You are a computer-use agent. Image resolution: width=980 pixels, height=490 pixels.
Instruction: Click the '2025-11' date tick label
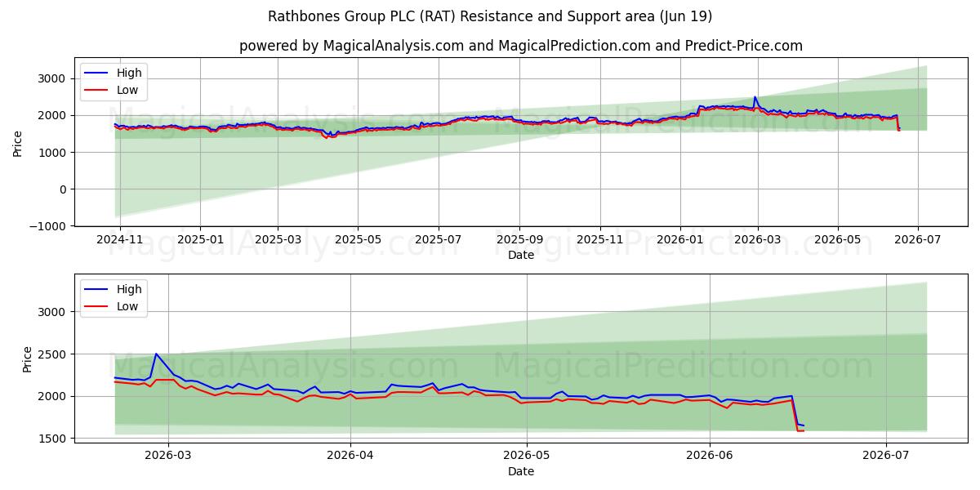point(599,240)
